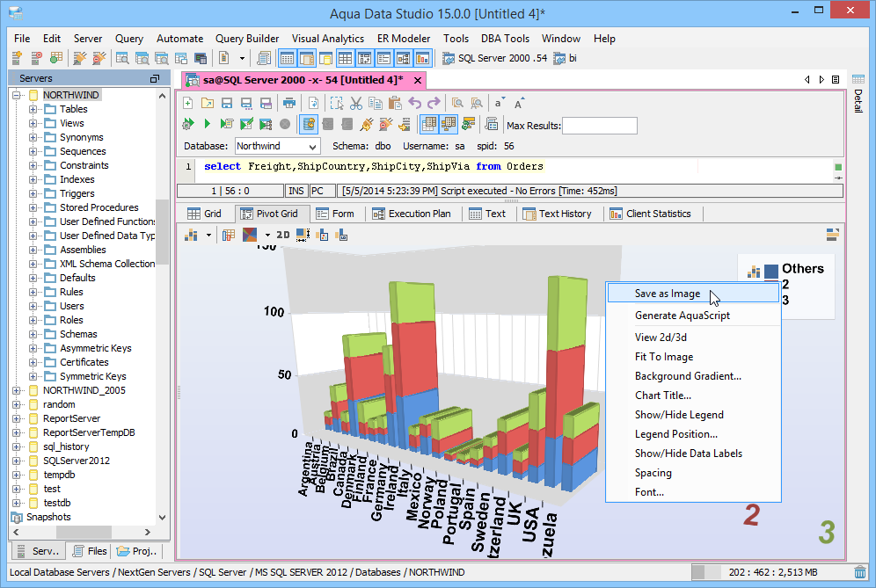The width and height of the screenshot is (876, 588).
Task: Click the Execute green play icon
Action: 208,124
